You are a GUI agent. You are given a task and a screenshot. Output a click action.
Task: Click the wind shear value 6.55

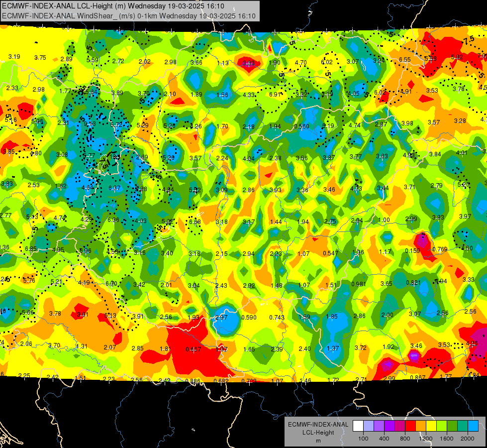405,59
